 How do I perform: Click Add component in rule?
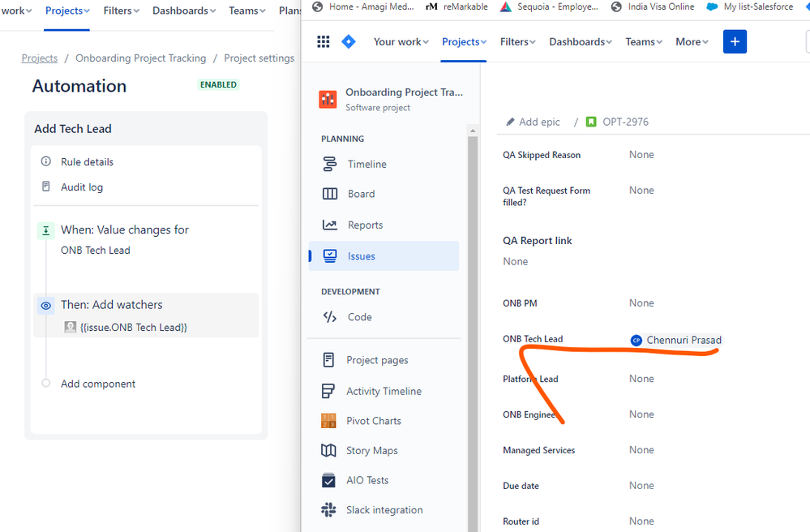point(98,384)
